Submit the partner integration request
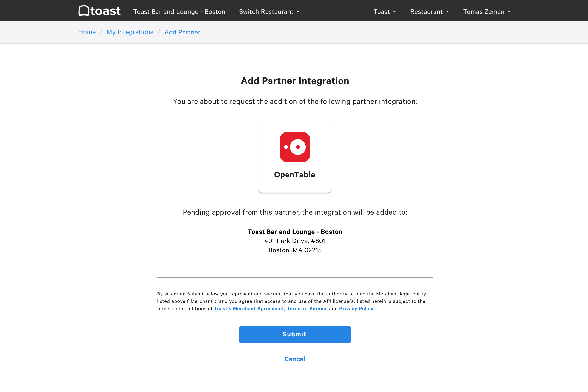The image size is (588, 392). coord(294,334)
